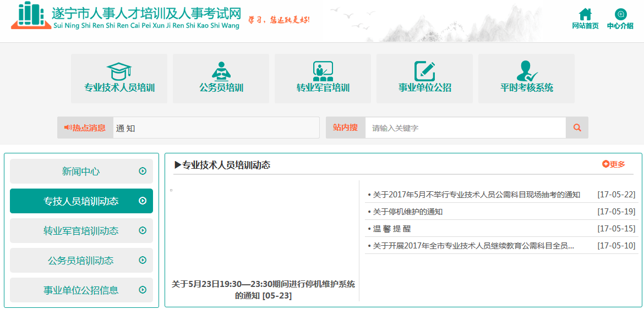Open the 温馨提醒 notice link
644x315 pixels.
[392, 229]
